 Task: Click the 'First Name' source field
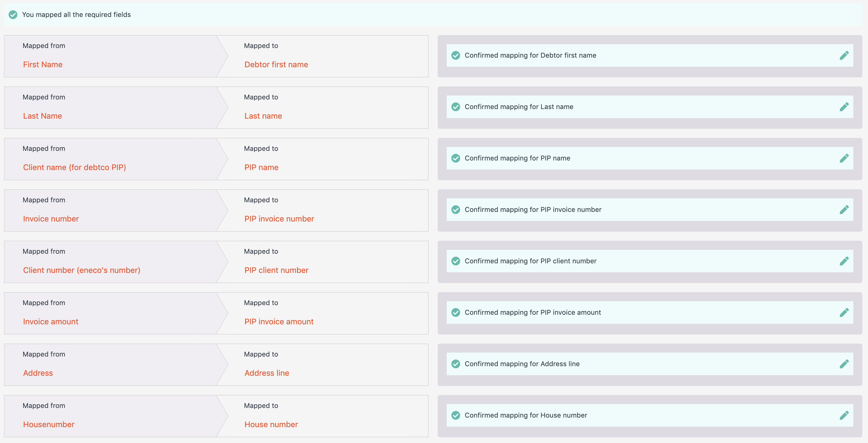tap(43, 64)
